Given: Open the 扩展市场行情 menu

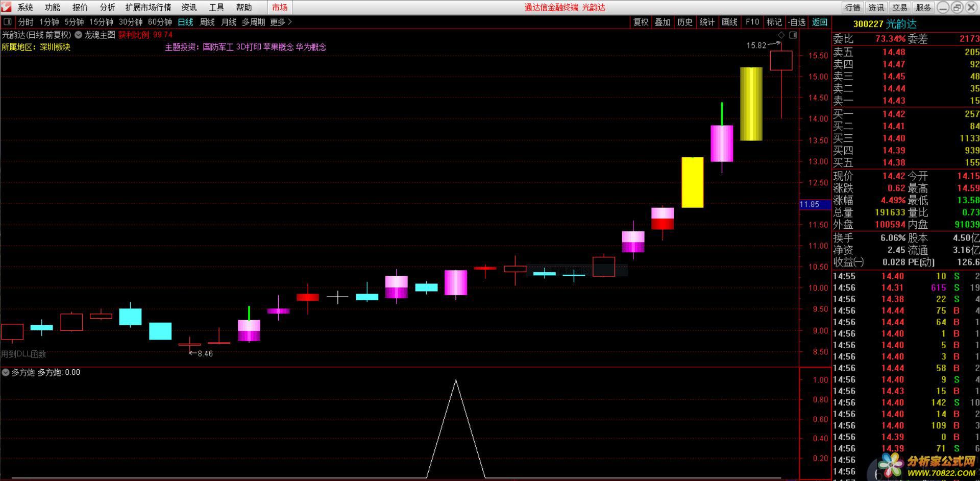Looking at the screenshot, I should [148, 7].
